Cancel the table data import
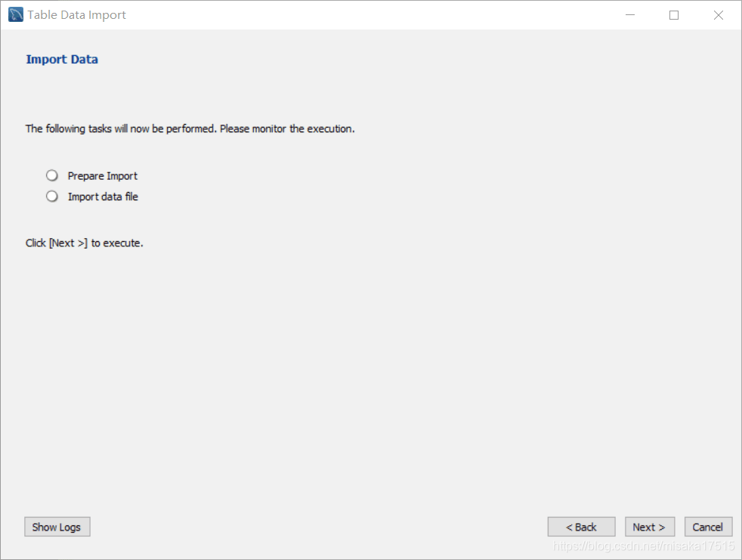742x560 pixels. coord(708,527)
